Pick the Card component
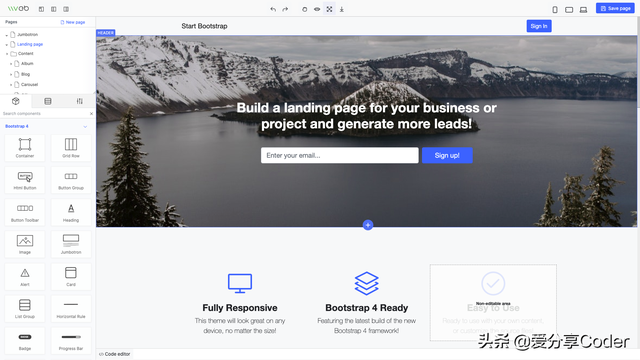640x360 pixels. (71, 277)
